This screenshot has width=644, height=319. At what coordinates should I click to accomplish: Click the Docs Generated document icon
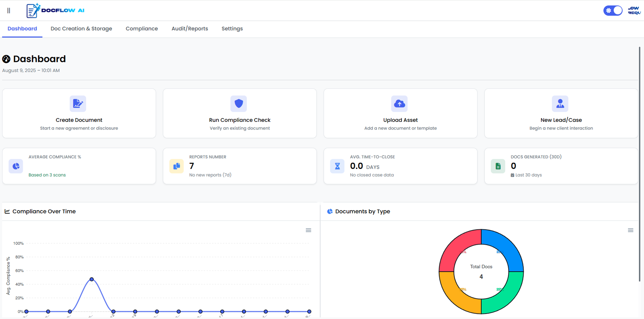tap(498, 166)
